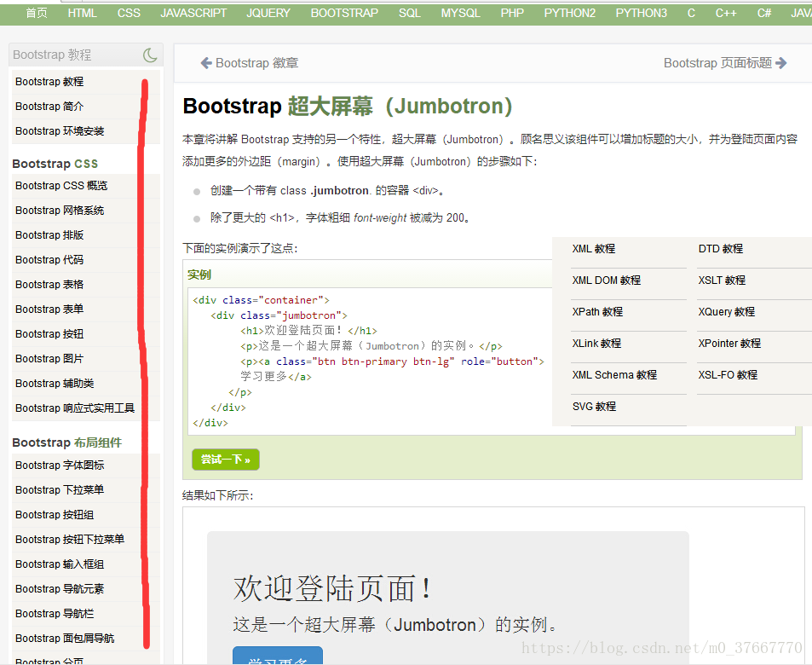Select XML DOM 教程 in the dropdown

[x=607, y=280]
